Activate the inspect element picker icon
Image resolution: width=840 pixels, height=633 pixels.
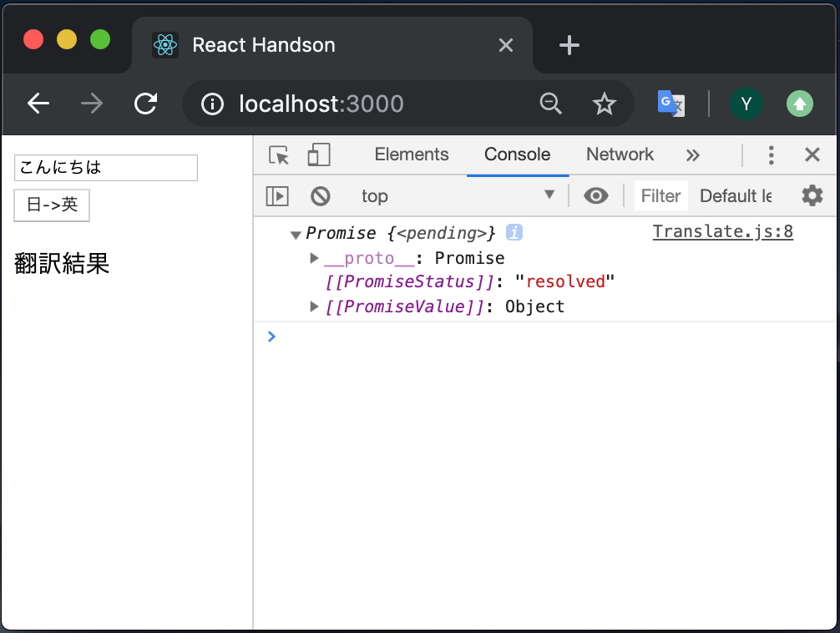pos(279,154)
